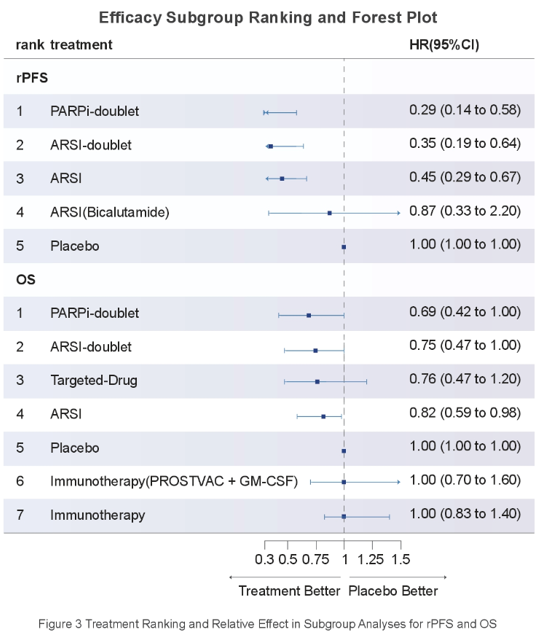Select the Targeted-Drug row label

click(94, 380)
